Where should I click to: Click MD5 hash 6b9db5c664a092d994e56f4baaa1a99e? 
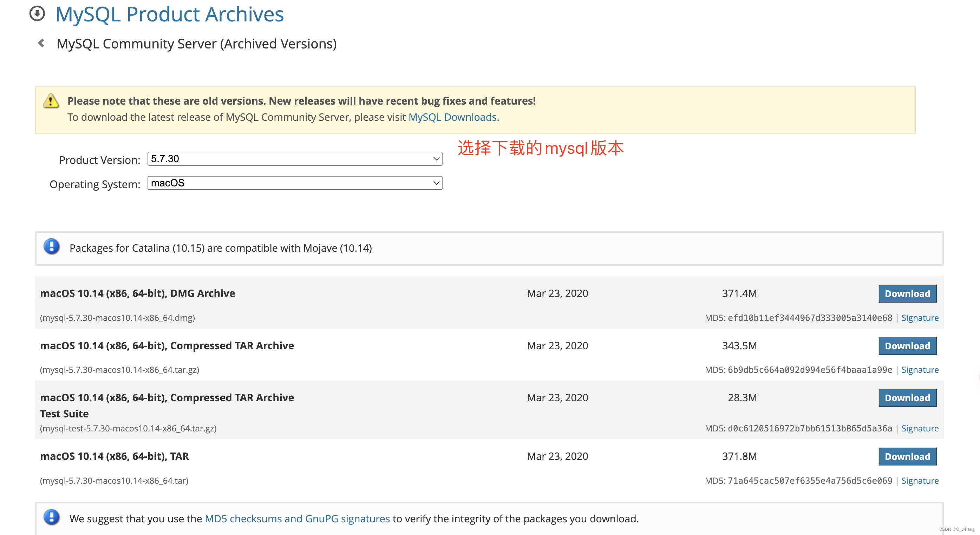pos(810,370)
